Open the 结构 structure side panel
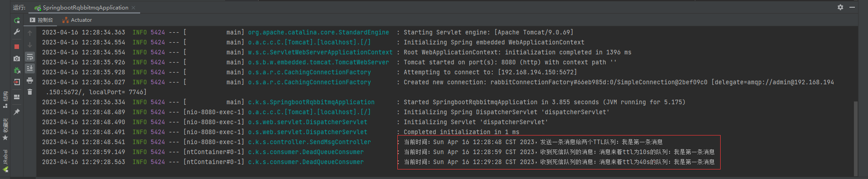The image size is (868, 179). pos(5,100)
